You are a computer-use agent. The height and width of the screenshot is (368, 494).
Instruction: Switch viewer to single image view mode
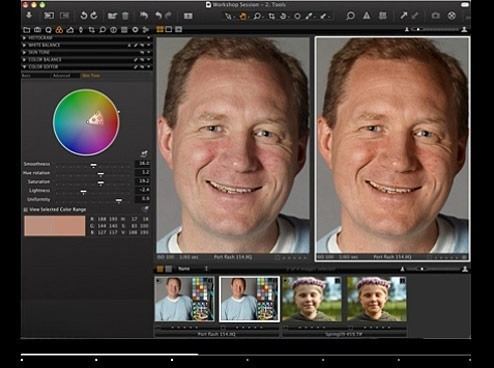tap(169, 30)
